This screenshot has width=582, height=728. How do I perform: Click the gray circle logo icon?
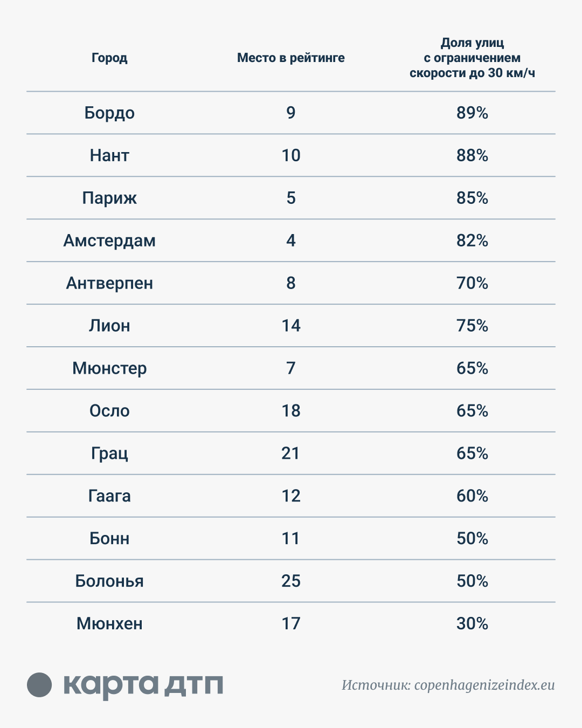(39, 685)
